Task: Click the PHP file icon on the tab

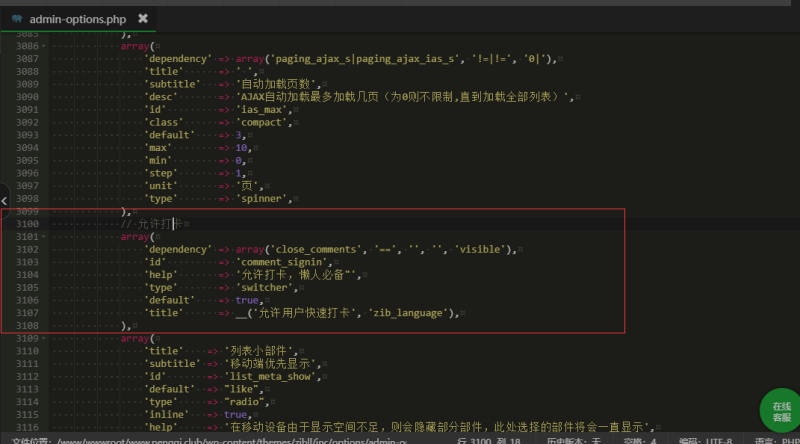Action: [x=17, y=18]
